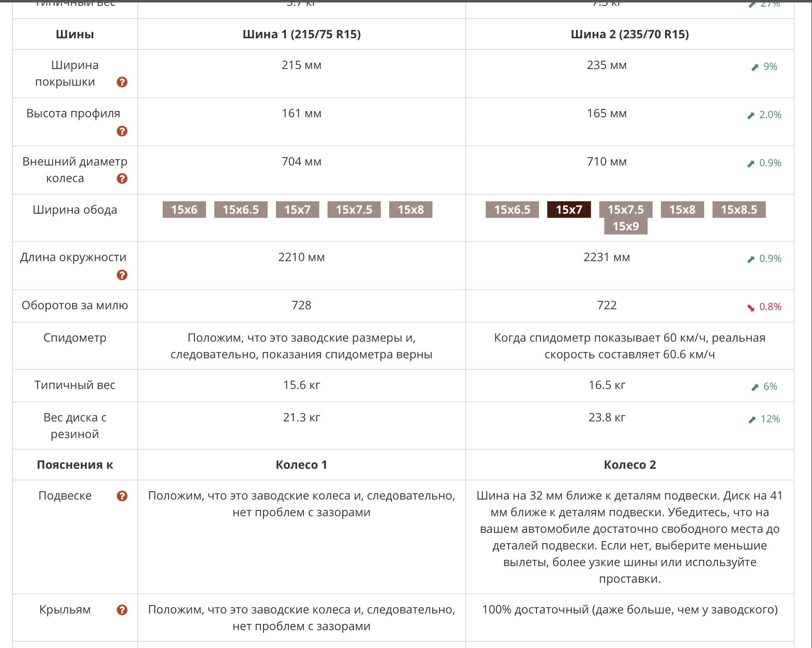Click the Шины header cell
The height and width of the screenshot is (648, 812).
click(x=75, y=34)
